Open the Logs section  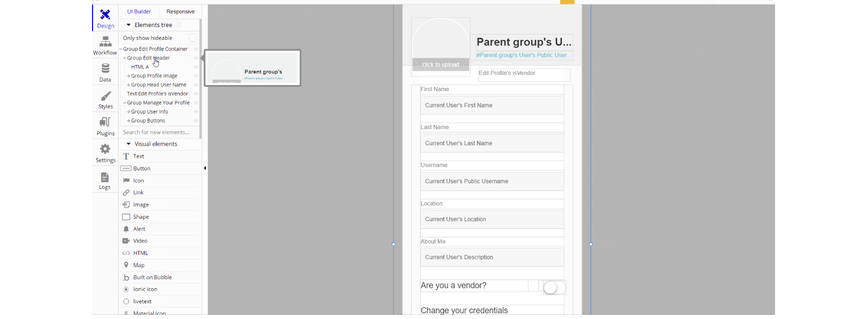click(x=105, y=180)
